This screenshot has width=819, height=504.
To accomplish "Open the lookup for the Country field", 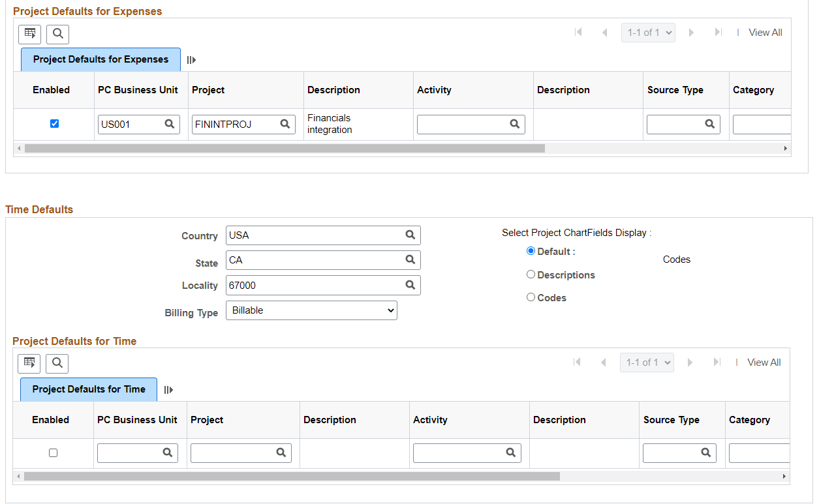I will coord(410,235).
